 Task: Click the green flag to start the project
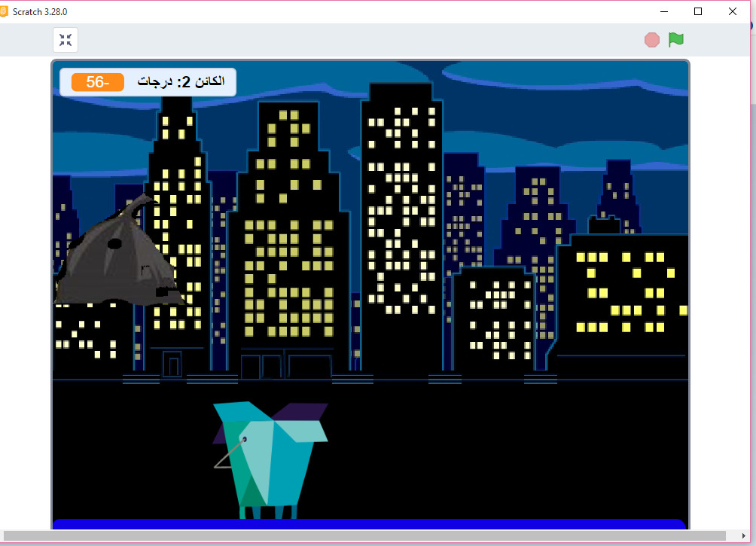click(676, 40)
